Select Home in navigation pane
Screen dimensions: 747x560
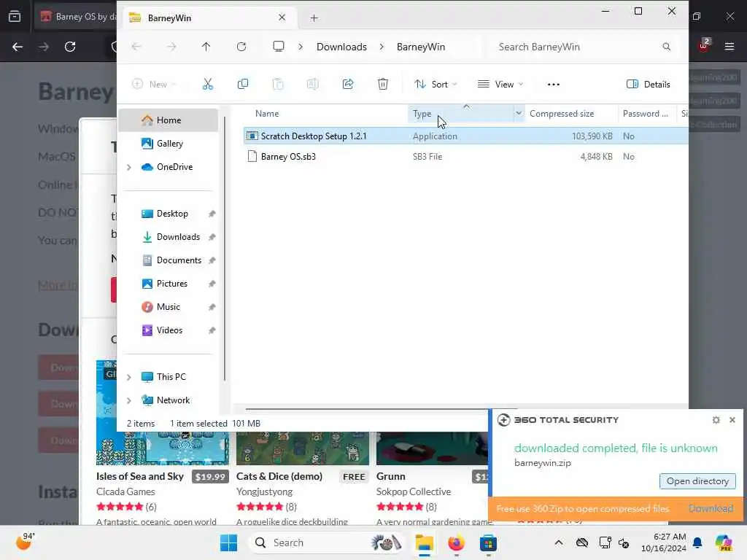168,120
